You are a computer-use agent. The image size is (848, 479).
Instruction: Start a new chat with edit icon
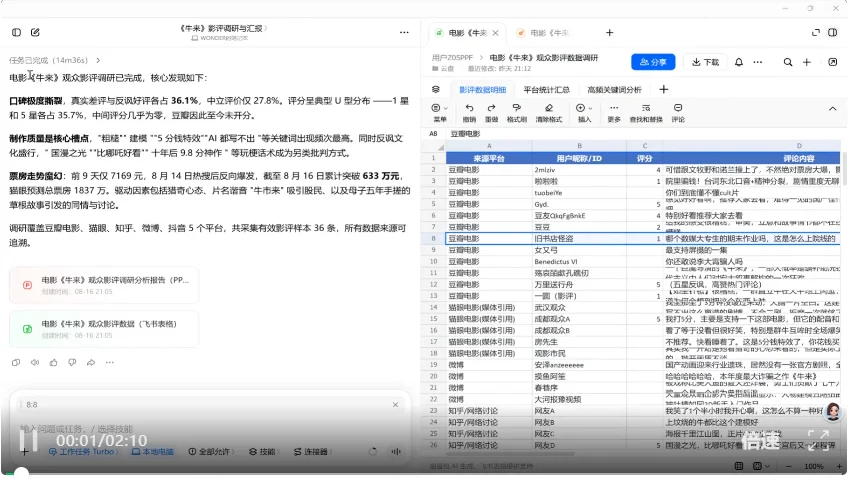click(x=35, y=32)
